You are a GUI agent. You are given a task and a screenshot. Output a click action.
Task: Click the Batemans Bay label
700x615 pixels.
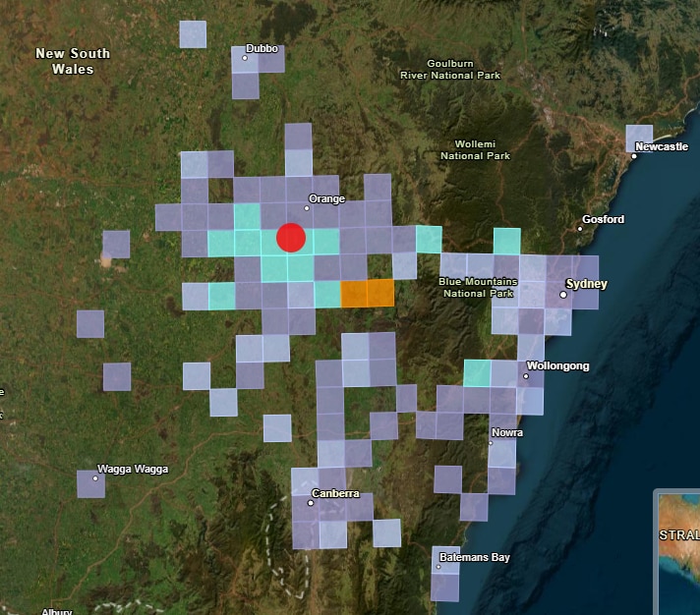point(475,557)
